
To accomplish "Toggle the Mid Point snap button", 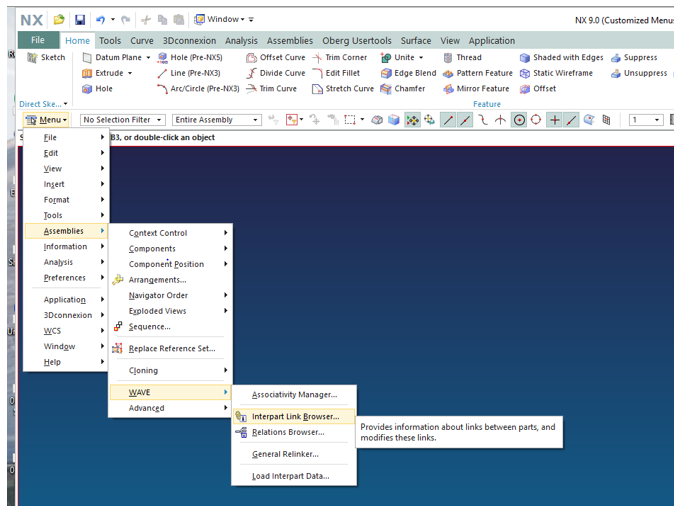I will click(x=465, y=120).
